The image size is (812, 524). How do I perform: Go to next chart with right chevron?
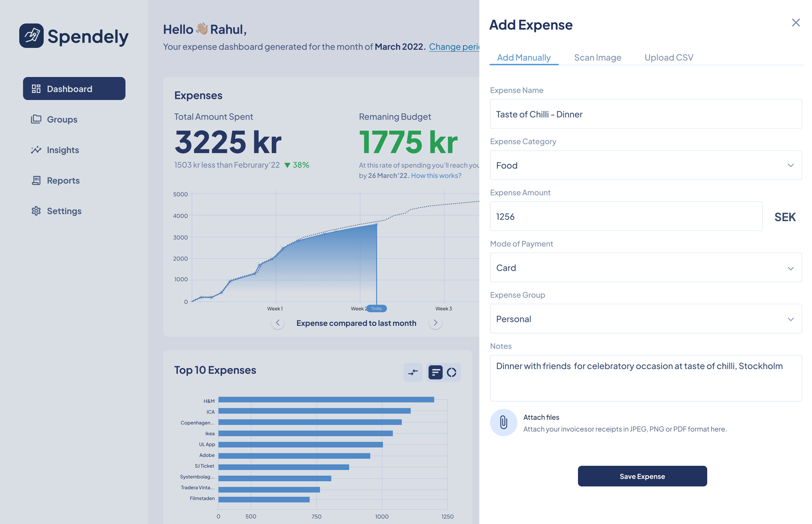[x=435, y=323]
